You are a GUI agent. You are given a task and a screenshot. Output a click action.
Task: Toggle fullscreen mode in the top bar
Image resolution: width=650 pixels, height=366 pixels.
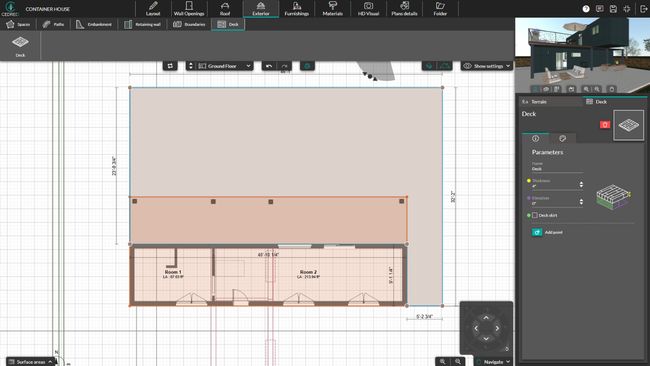coord(627,9)
